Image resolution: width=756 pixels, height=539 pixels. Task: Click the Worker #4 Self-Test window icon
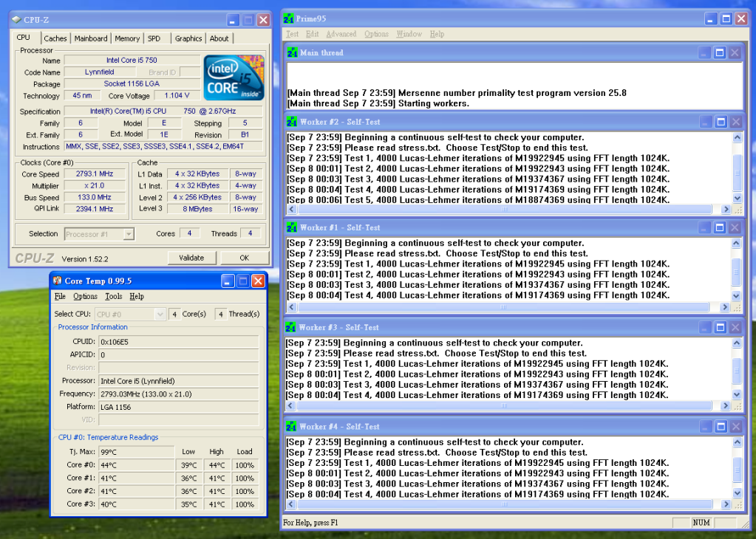coord(291,426)
